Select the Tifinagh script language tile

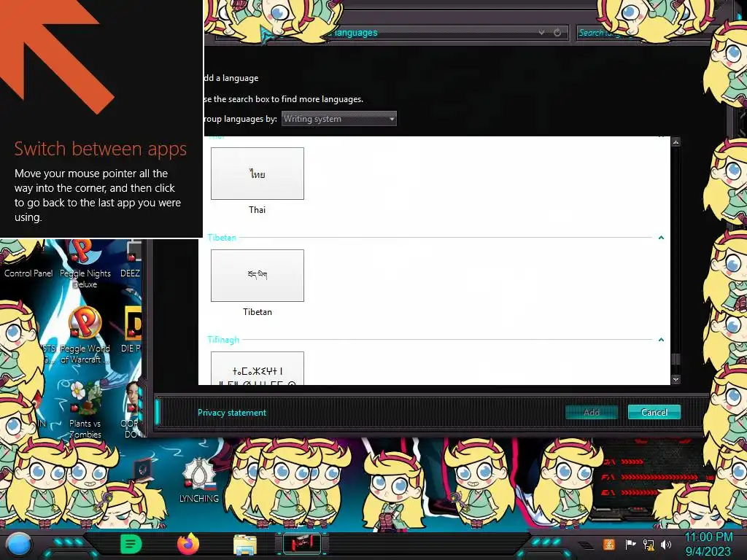pos(258,368)
